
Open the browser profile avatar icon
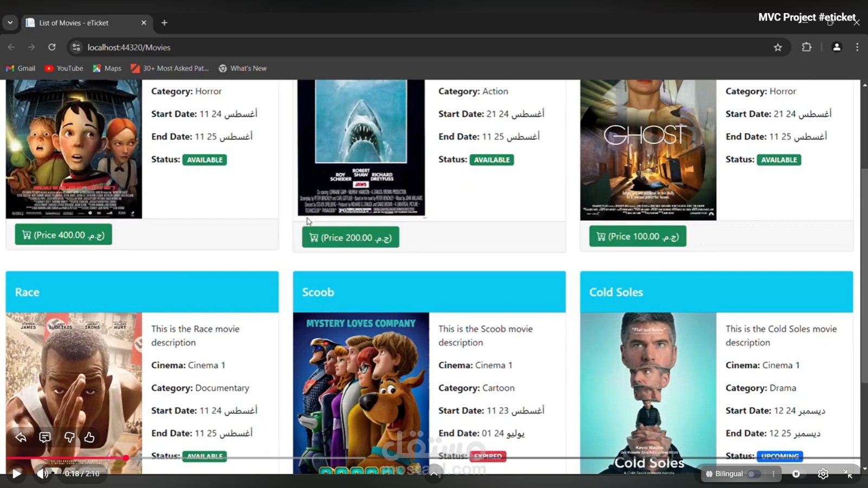(x=837, y=47)
